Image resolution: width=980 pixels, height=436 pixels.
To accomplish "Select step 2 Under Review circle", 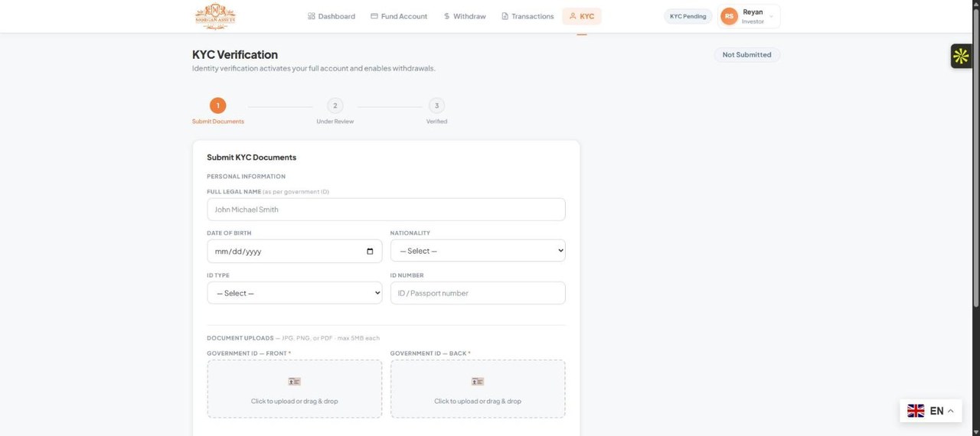I will (x=335, y=106).
